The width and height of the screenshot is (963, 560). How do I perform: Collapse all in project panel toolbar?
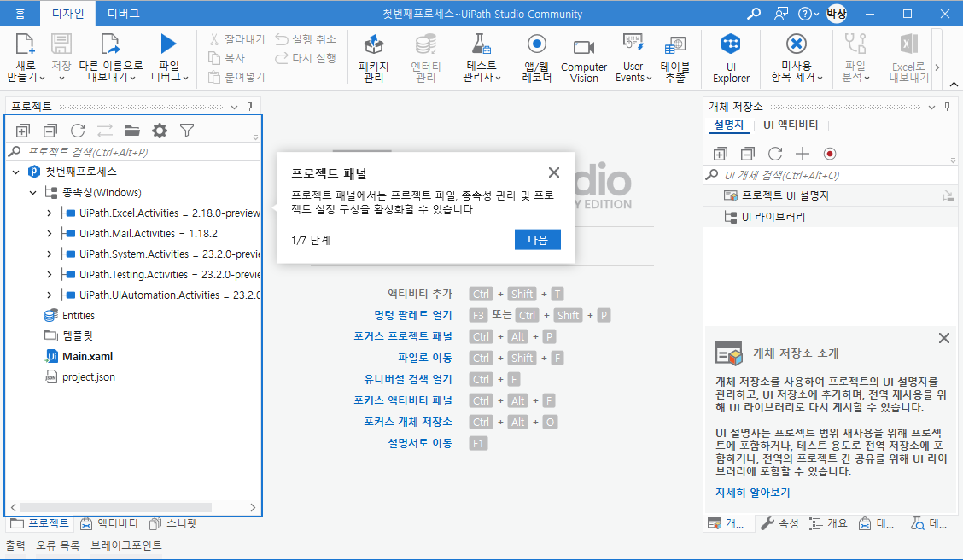click(x=50, y=131)
